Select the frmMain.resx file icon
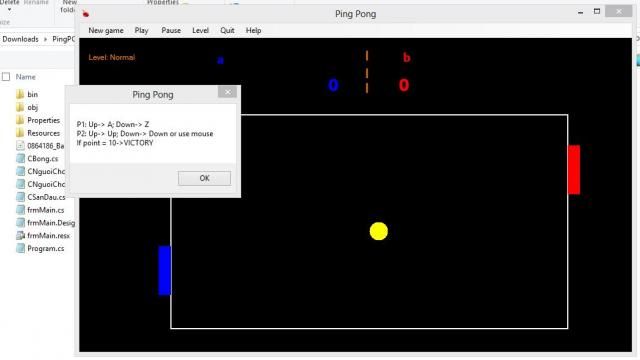This screenshot has height=360, width=640. point(20,236)
